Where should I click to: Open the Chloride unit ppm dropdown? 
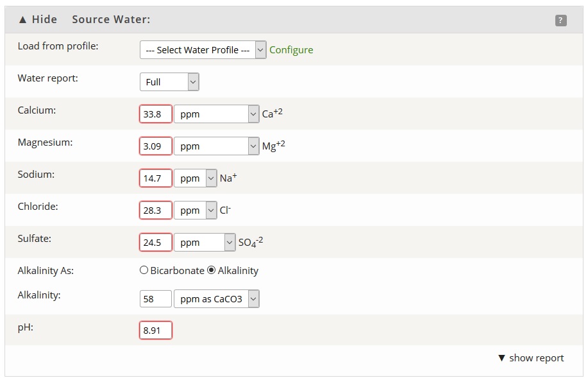(x=196, y=210)
